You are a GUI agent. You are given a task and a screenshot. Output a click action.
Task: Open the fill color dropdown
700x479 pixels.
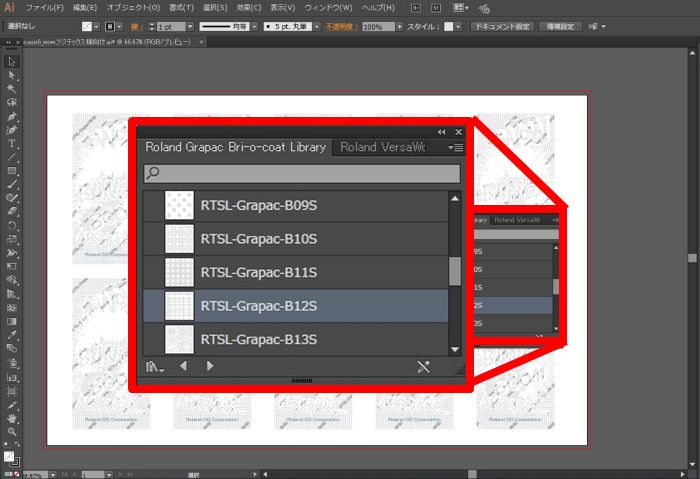click(x=96, y=27)
